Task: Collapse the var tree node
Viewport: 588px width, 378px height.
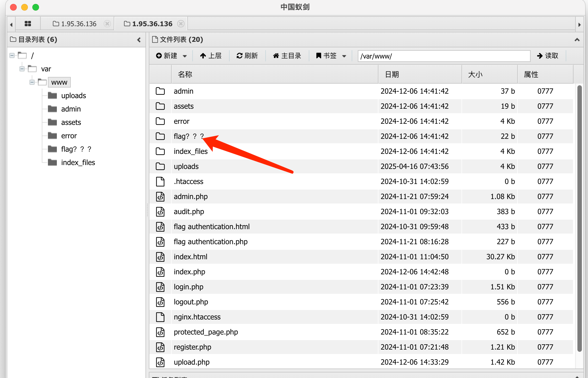Action: [22, 69]
